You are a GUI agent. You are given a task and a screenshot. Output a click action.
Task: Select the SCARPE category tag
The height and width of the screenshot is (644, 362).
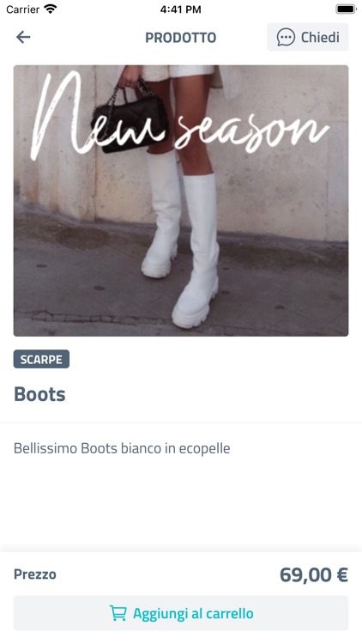(41, 360)
